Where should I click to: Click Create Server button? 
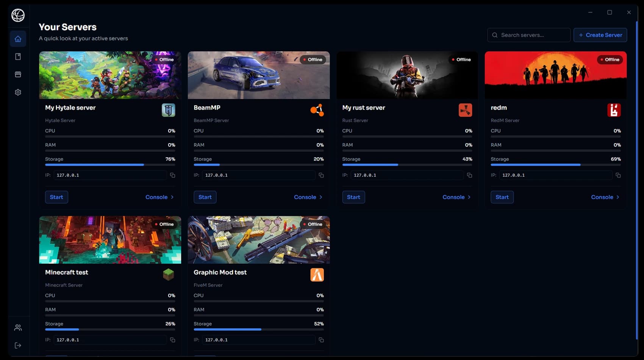(x=600, y=35)
